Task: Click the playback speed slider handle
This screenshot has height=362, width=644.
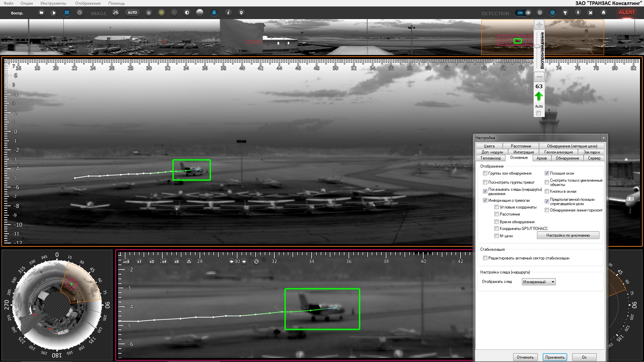Action: 537,46
